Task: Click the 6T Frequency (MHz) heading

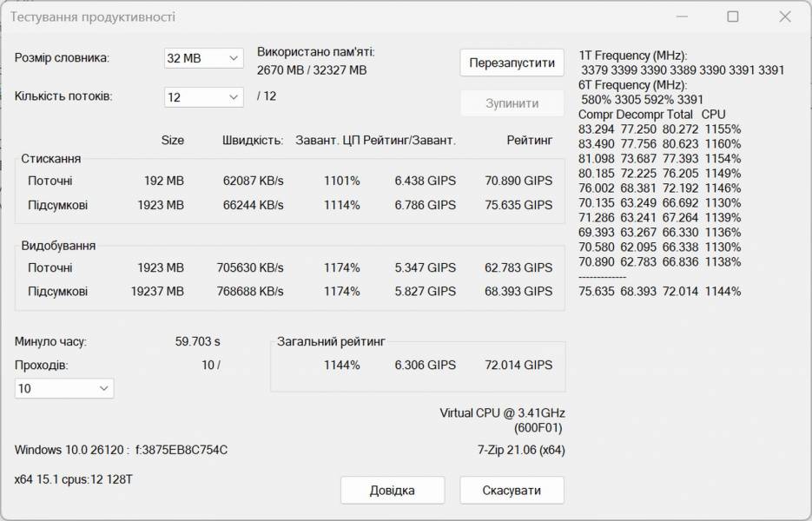Action: (633, 85)
